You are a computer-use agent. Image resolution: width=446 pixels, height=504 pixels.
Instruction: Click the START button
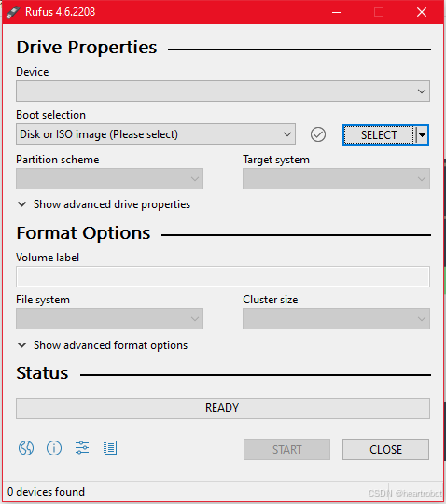coord(286,449)
